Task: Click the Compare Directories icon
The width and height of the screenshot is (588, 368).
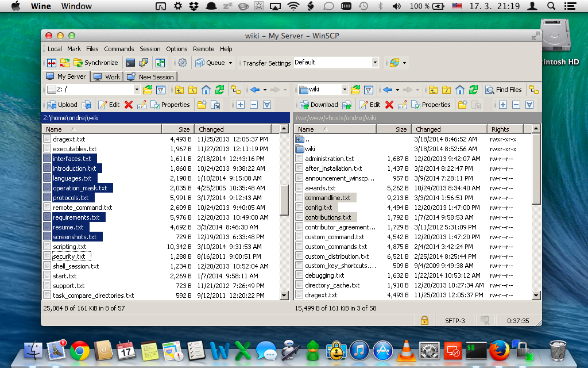Action: click(x=52, y=63)
